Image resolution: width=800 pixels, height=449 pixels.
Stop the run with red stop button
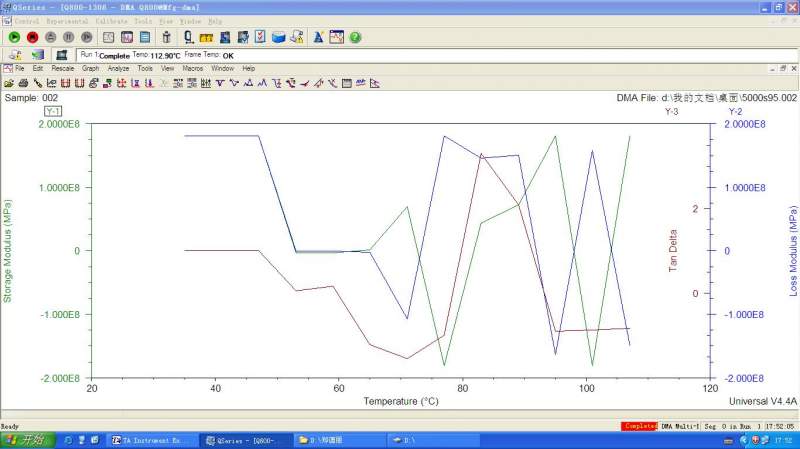tap(32, 37)
